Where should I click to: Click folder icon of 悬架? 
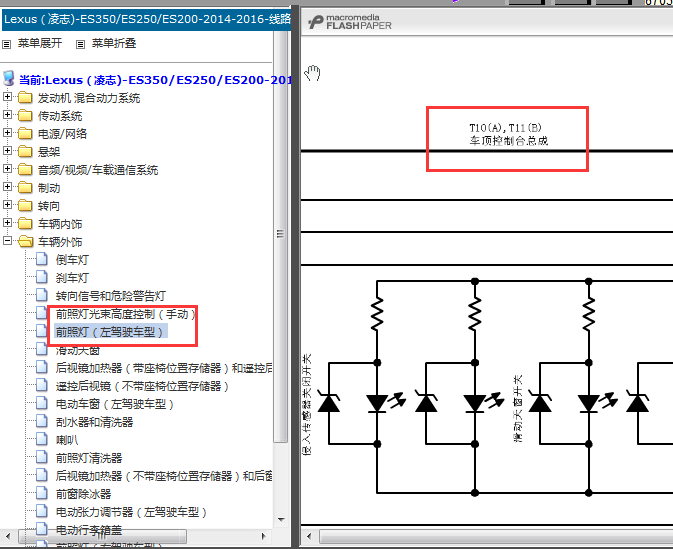point(25,152)
